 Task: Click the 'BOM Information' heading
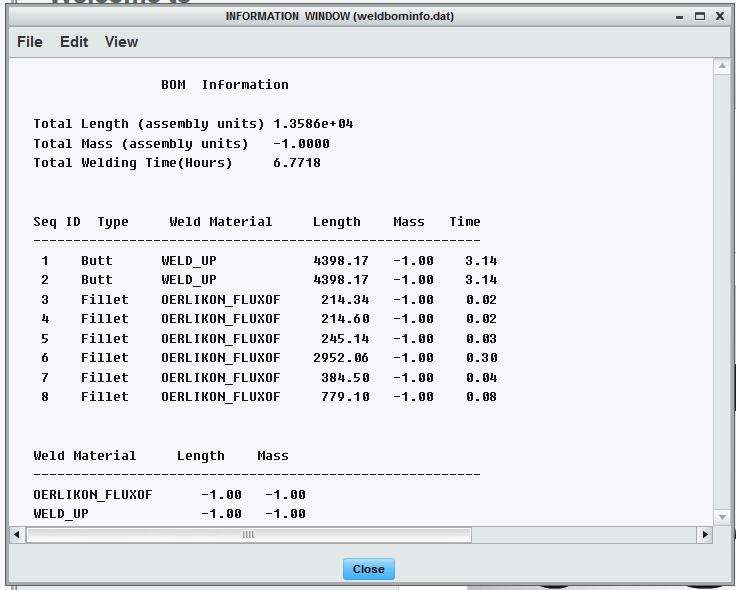pyautogui.click(x=225, y=85)
